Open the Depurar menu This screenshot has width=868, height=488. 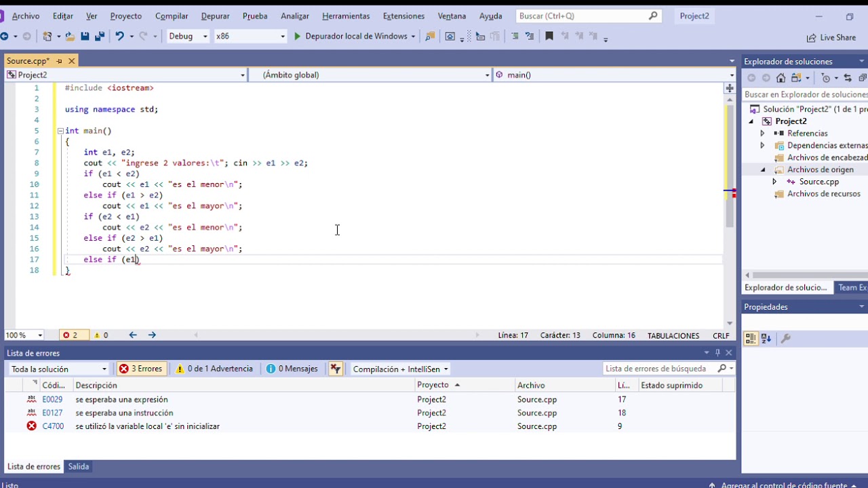215,16
